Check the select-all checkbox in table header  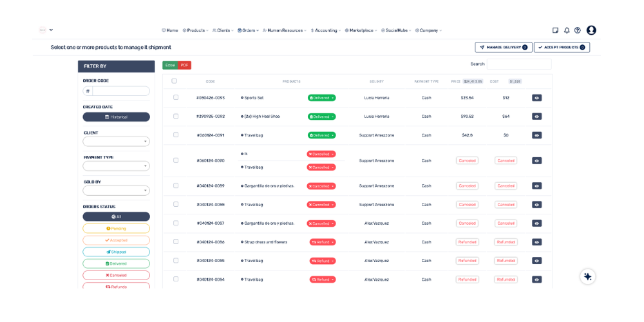click(x=174, y=81)
